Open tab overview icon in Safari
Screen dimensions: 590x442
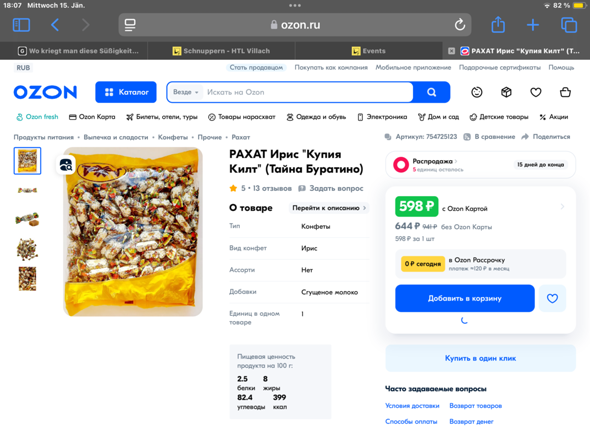click(569, 25)
